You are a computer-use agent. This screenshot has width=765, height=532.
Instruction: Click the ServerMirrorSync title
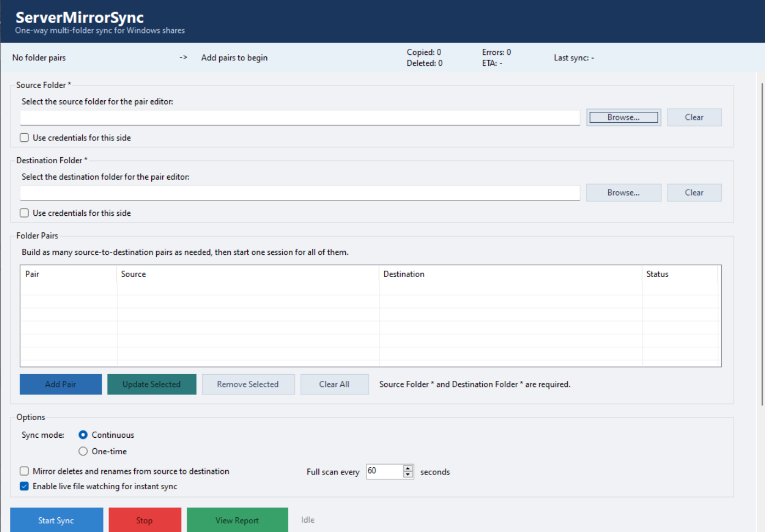coord(79,18)
